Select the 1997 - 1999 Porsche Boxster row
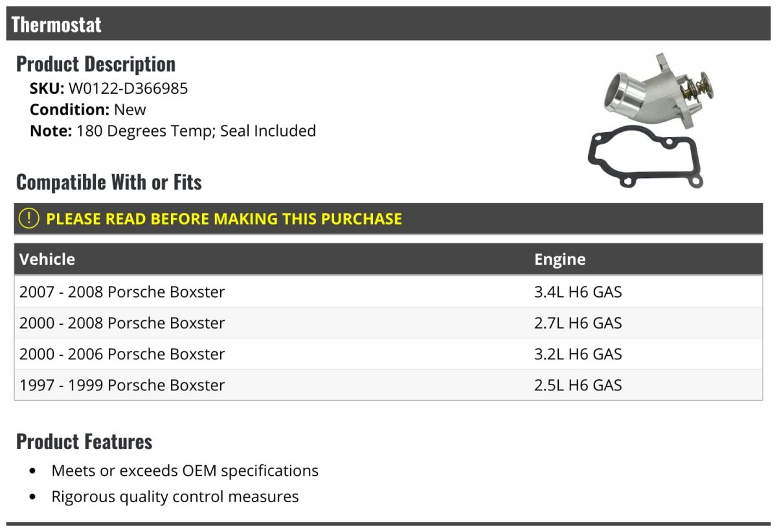The image size is (777, 532). pos(122,385)
